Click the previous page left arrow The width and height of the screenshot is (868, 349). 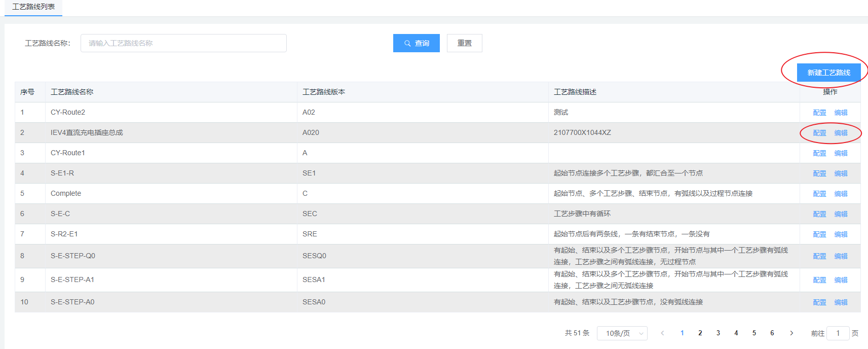click(x=662, y=333)
